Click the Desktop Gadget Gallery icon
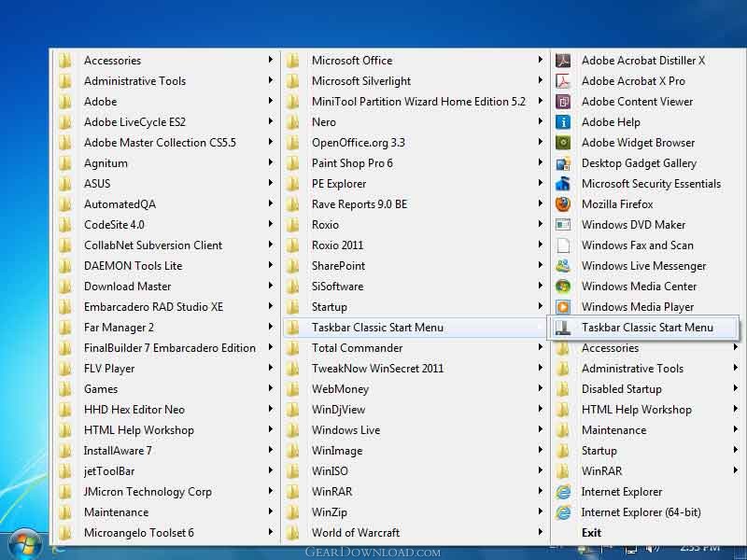747x560 pixels. point(563,163)
